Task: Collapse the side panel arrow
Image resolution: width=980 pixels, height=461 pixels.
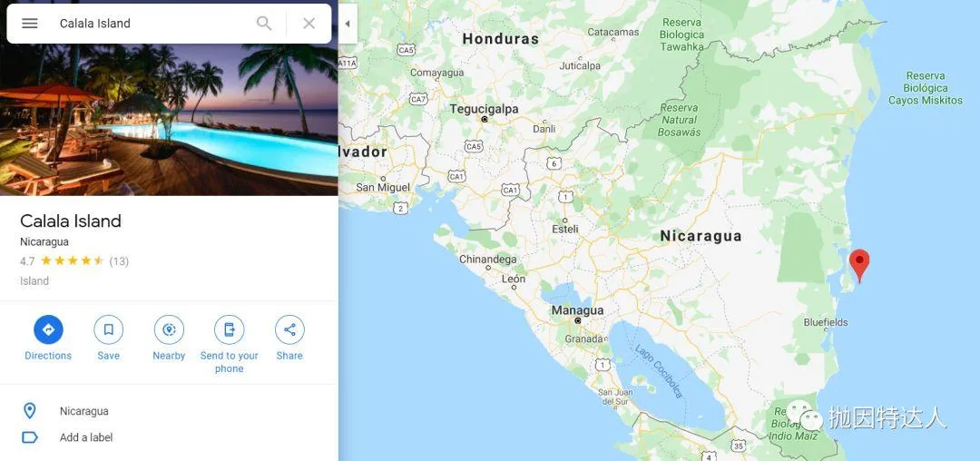Action: (x=348, y=24)
